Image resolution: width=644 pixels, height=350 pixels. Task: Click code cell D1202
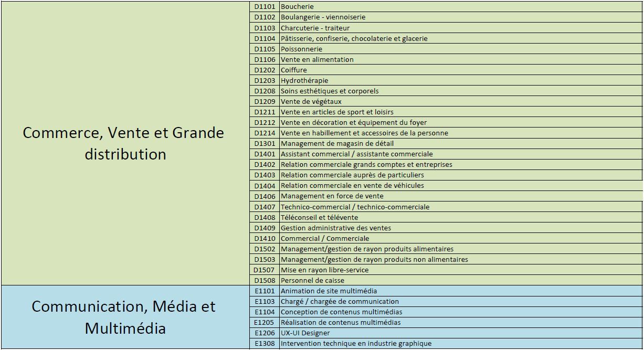coord(265,70)
